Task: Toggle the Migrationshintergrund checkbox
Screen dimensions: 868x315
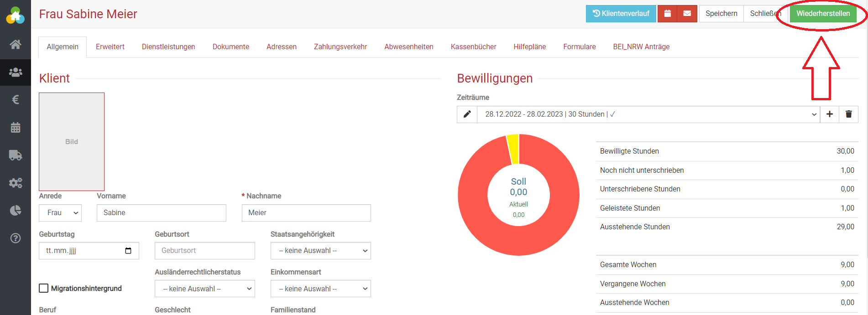Action: [44, 288]
